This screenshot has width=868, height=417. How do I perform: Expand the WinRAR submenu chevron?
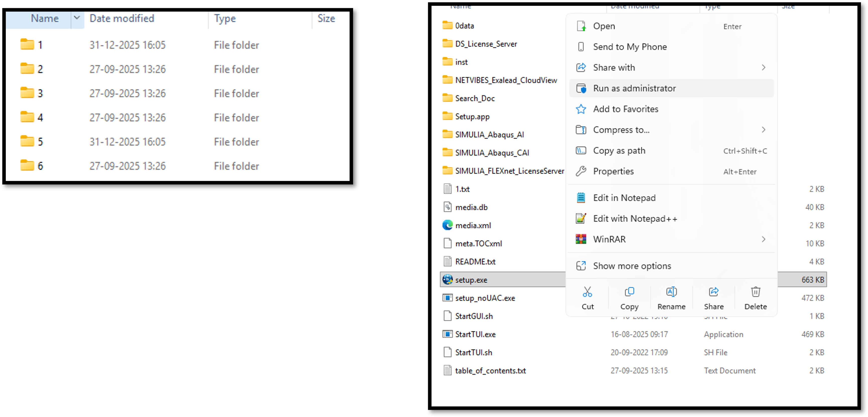(763, 239)
